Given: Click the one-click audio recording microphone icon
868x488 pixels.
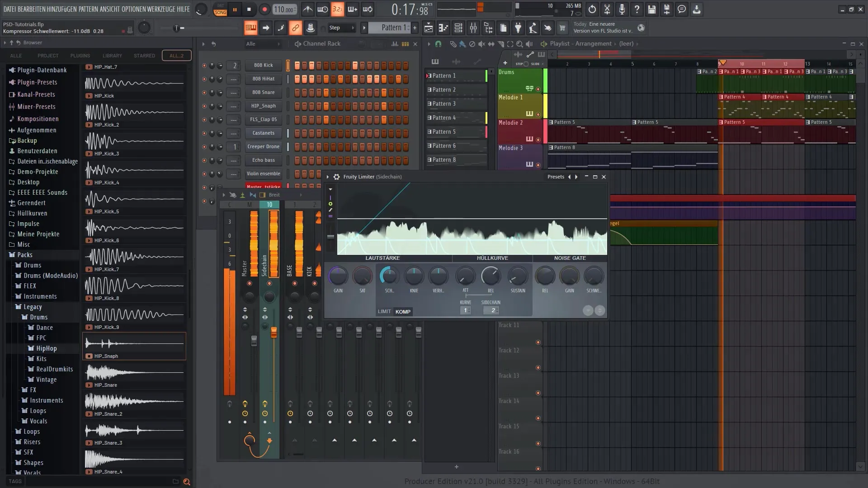Looking at the screenshot, I should pyautogui.click(x=622, y=9).
